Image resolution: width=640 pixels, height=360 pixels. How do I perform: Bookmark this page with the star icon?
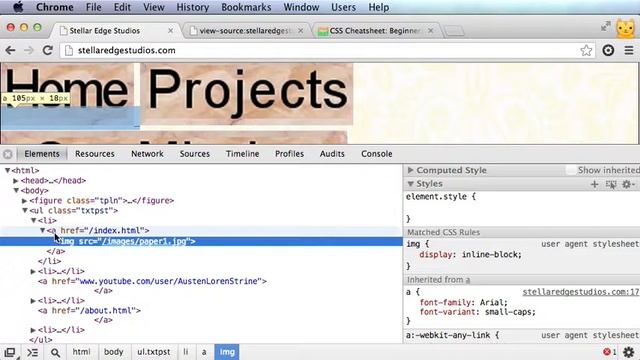pos(586,50)
